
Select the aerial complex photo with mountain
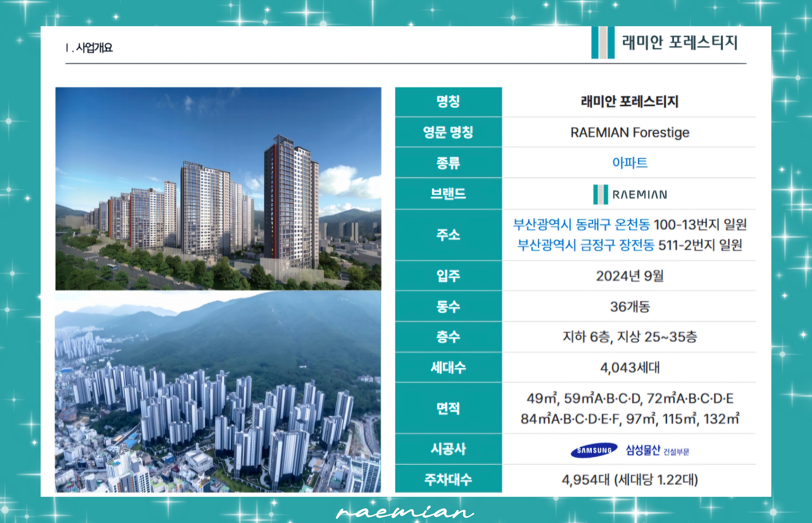click(x=218, y=392)
